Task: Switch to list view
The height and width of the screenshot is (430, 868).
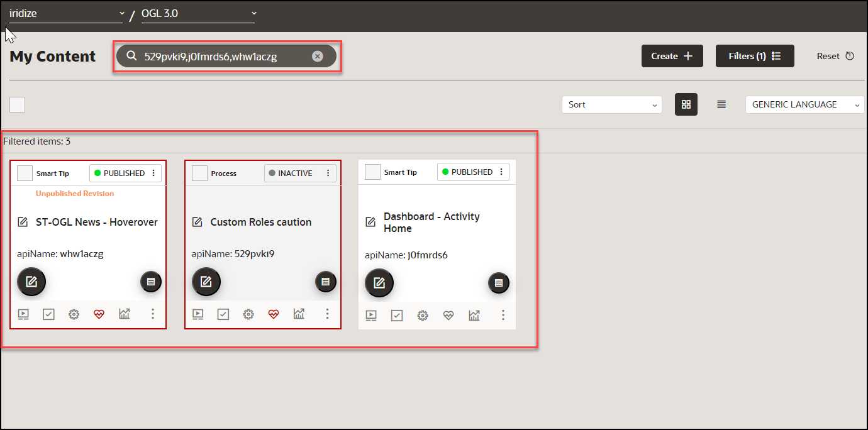Action: tap(721, 104)
